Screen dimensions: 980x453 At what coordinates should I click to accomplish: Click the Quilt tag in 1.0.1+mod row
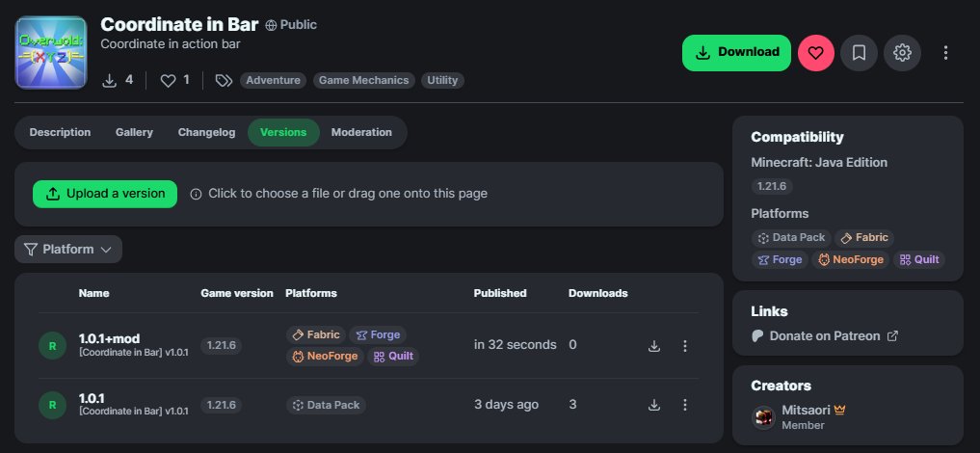pos(394,357)
